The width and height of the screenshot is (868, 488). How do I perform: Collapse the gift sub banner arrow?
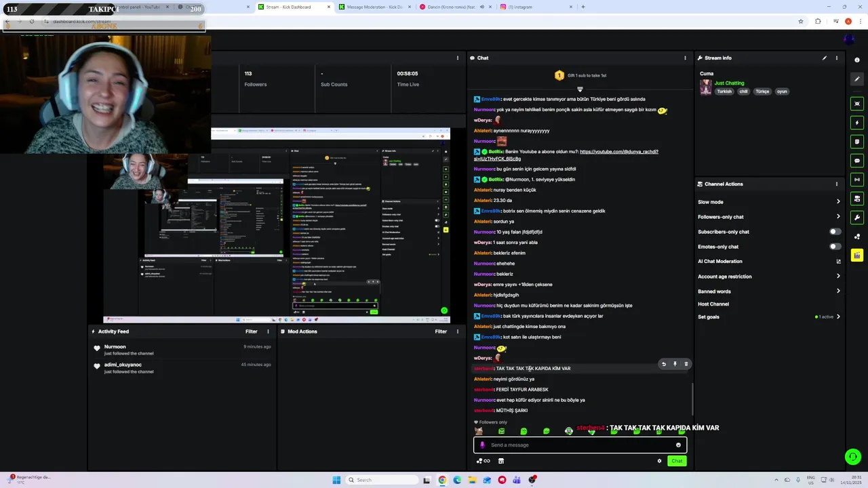[x=580, y=89]
